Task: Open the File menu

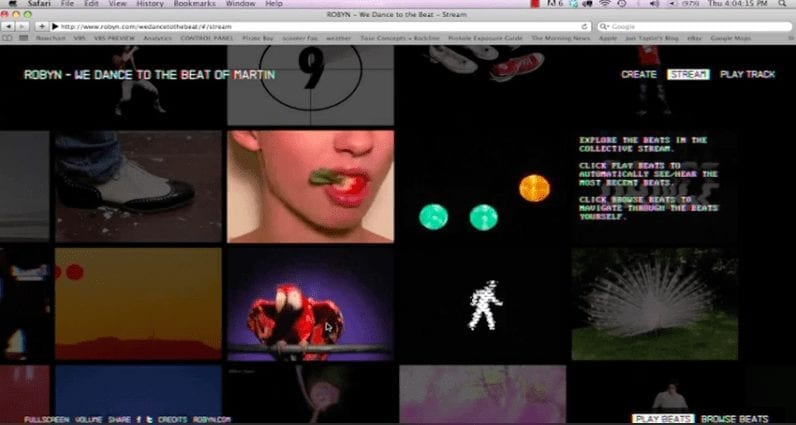Action: (x=67, y=4)
